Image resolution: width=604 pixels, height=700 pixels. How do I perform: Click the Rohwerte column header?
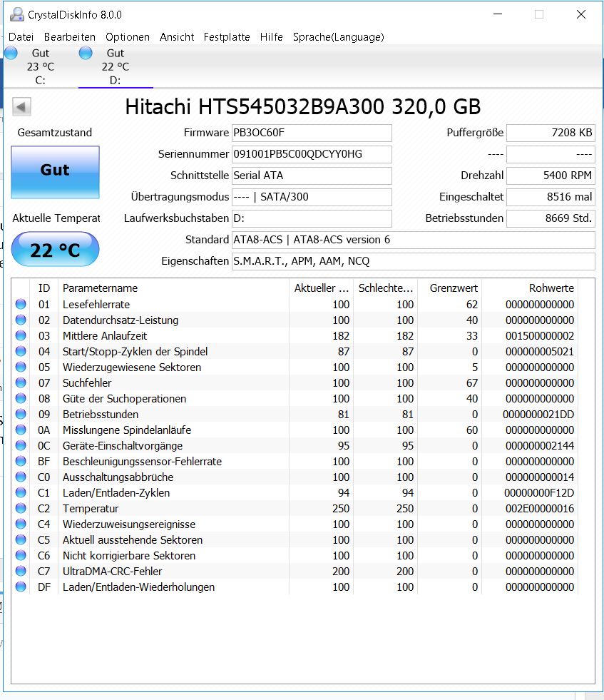[x=530, y=288]
